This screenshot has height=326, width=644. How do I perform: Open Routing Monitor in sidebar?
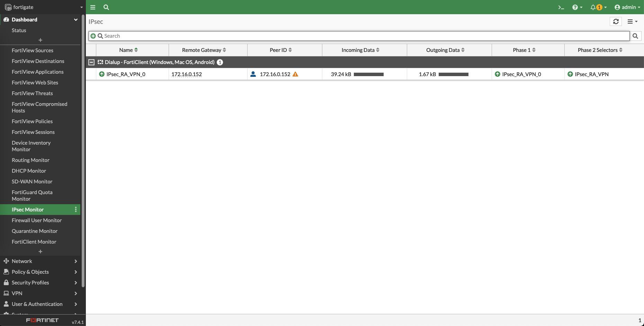(x=30, y=160)
